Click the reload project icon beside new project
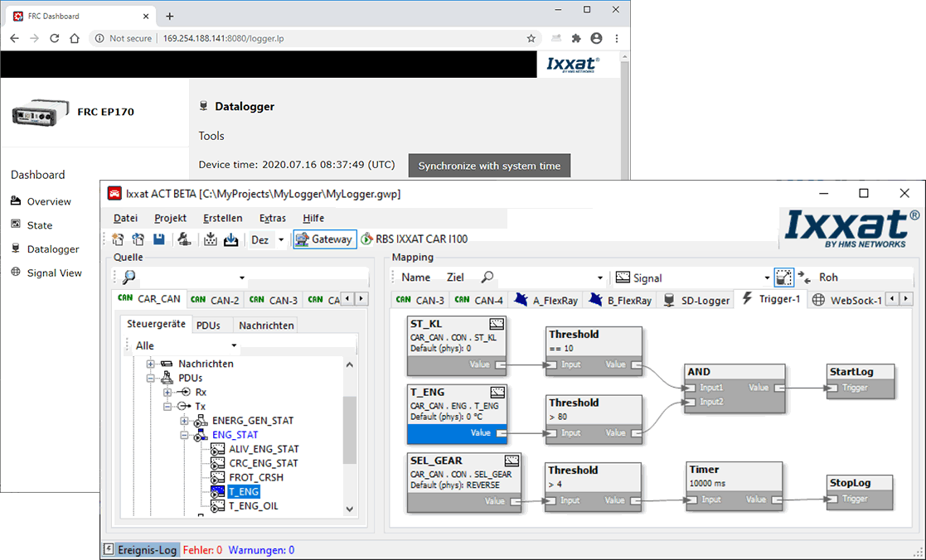 point(138,239)
